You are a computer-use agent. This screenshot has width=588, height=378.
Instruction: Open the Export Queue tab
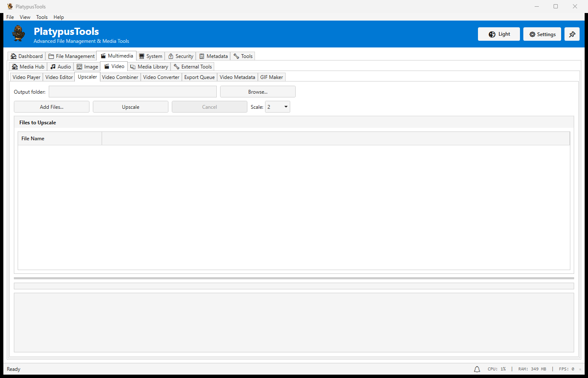point(199,77)
